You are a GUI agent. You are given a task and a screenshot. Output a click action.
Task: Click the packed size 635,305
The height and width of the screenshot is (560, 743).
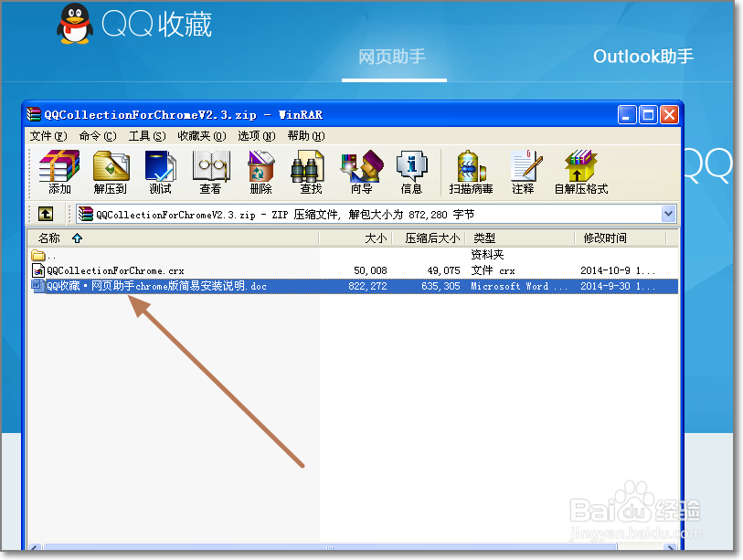pyautogui.click(x=440, y=286)
